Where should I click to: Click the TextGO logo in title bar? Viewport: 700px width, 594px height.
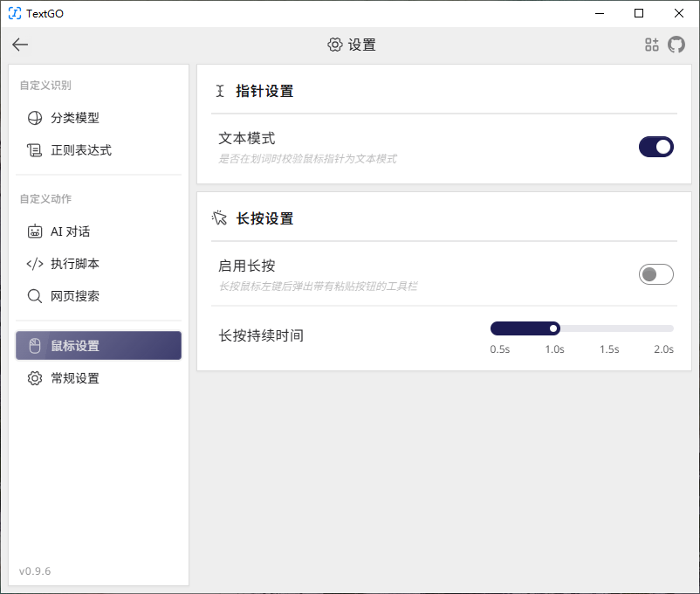point(15,13)
